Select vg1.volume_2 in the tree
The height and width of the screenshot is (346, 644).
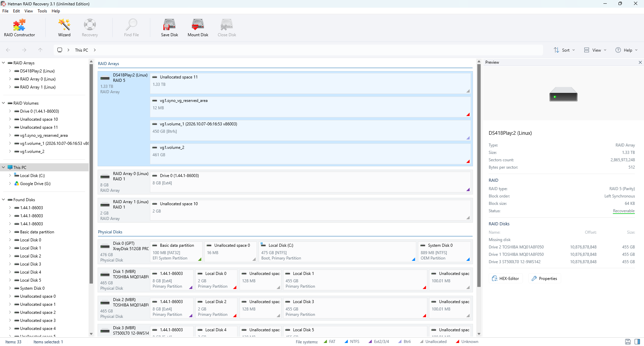pyautogui.click(x=32, y=151)
